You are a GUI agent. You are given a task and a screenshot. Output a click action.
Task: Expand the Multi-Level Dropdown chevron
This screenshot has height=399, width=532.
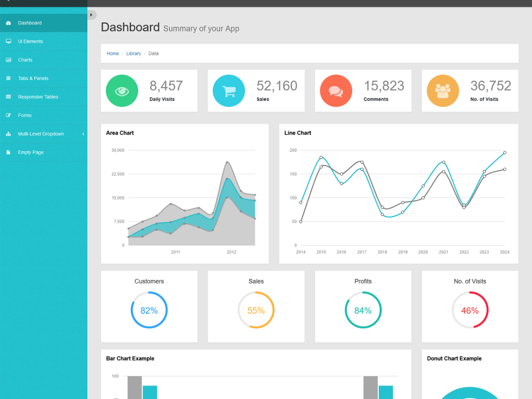[x=82, y=134]
